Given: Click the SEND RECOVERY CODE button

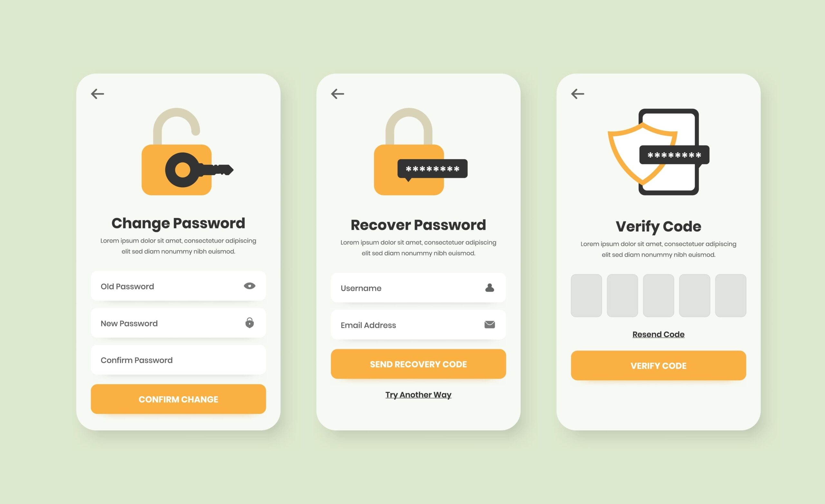Looking at the screenshot, I should tap(418, 364).
